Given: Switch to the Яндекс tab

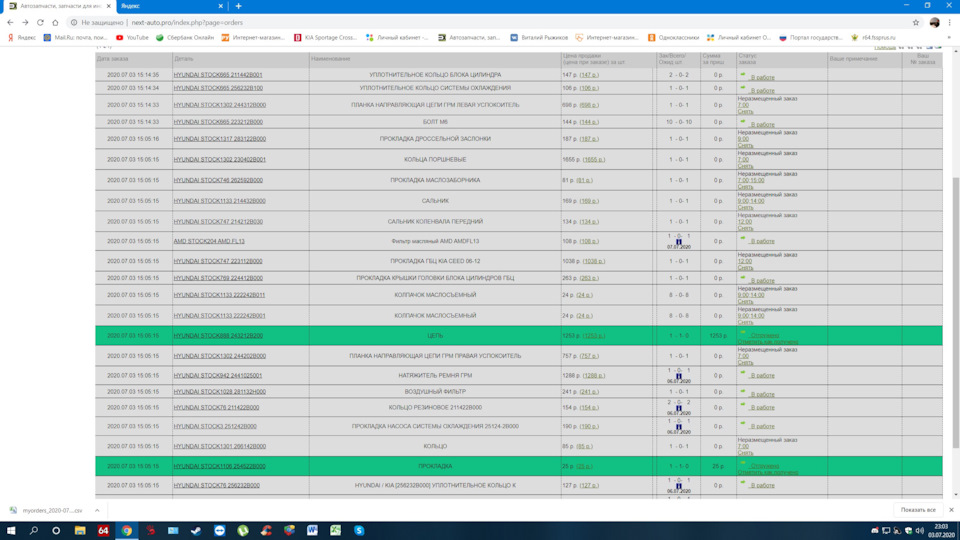Looking at the screenshot, I should tap(170, 6).
